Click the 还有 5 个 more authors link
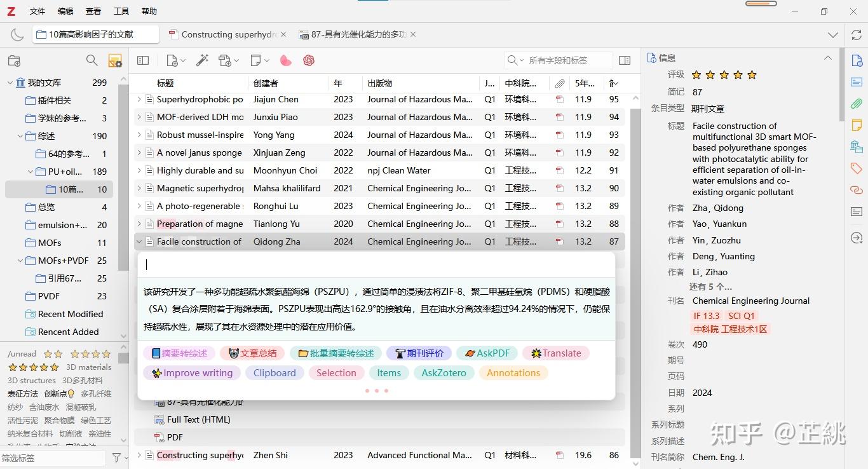868x469 pixels. pyautogui.click(x=710, y=287)
